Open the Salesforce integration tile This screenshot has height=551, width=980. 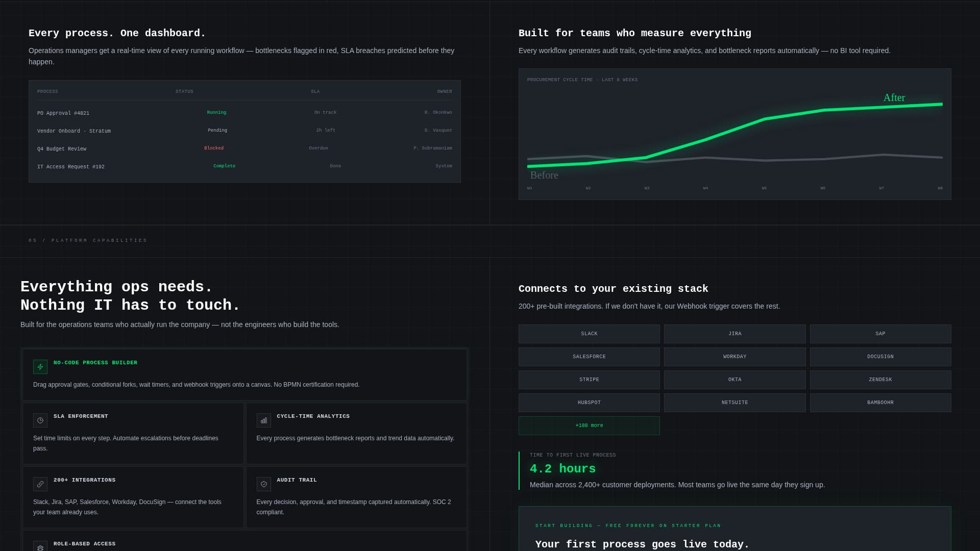pyautogui.click(x=589, y=357)
